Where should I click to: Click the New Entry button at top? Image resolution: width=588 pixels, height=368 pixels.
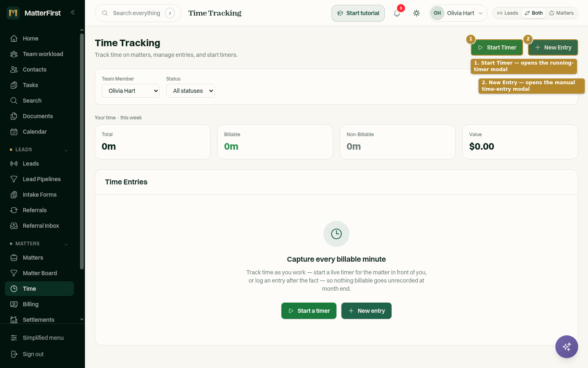(553, 47)
